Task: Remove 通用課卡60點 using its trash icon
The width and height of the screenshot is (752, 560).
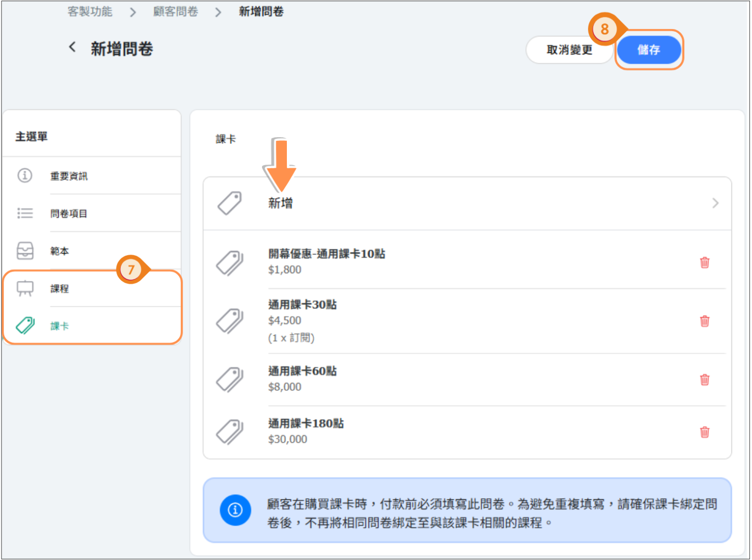Action: coord(704,380)
